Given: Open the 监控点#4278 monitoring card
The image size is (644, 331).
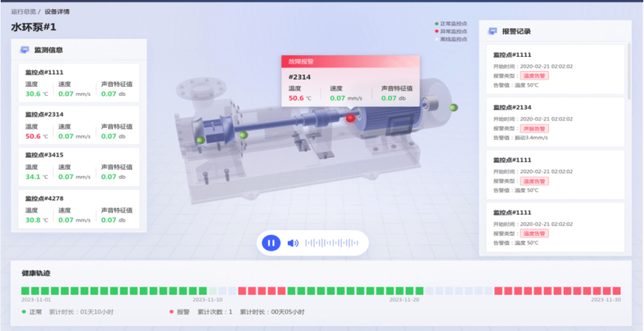Looking at the screenshot, I should tap(79, 209).
